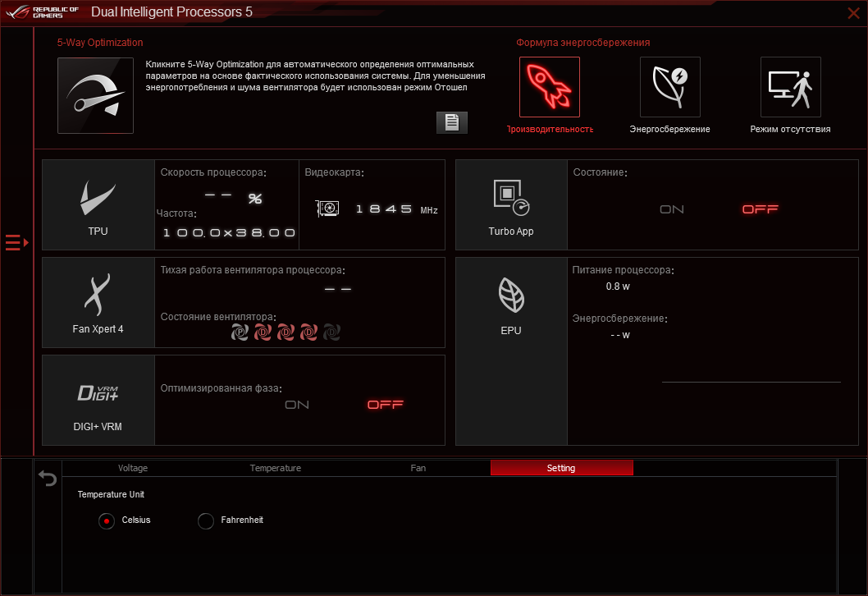
Task: Turn Turbo App state OFF
Action: coord(760,209)
